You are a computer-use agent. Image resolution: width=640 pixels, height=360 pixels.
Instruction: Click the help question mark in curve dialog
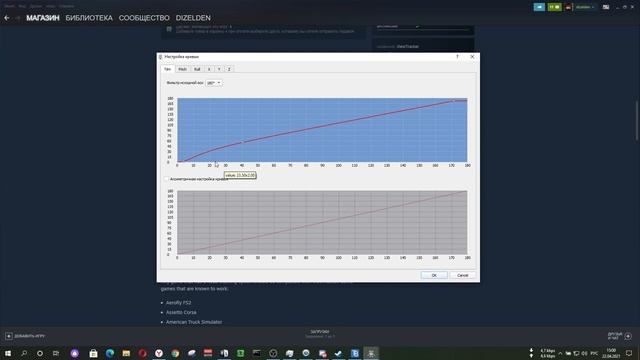click(457, 57)
